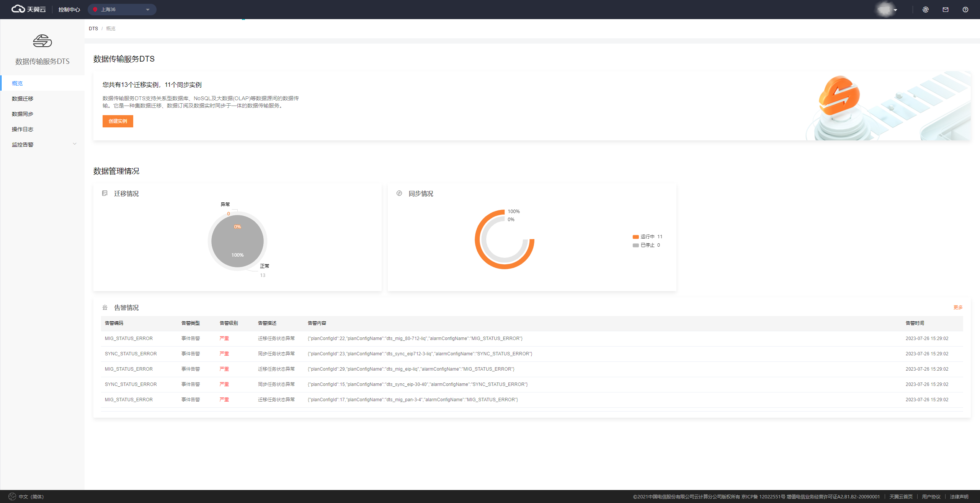Click the target-shaped icon in top bar
This screenshot has height=503, width=980.
(925, 10)
